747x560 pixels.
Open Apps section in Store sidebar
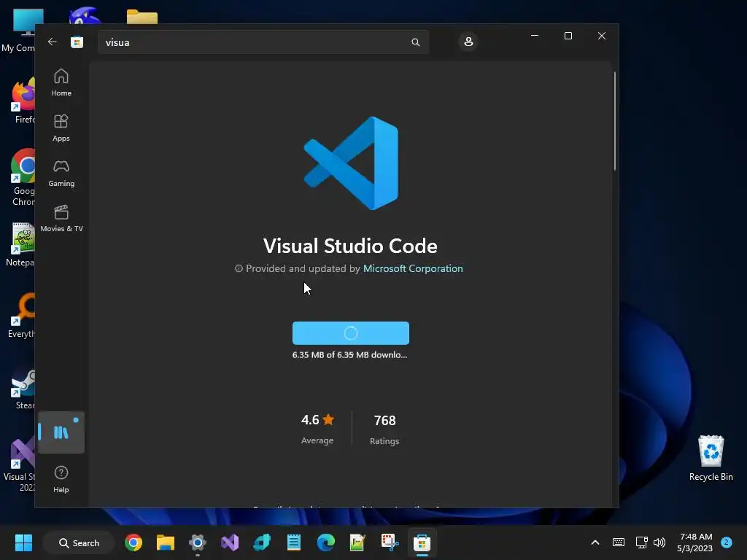[61, 128]
